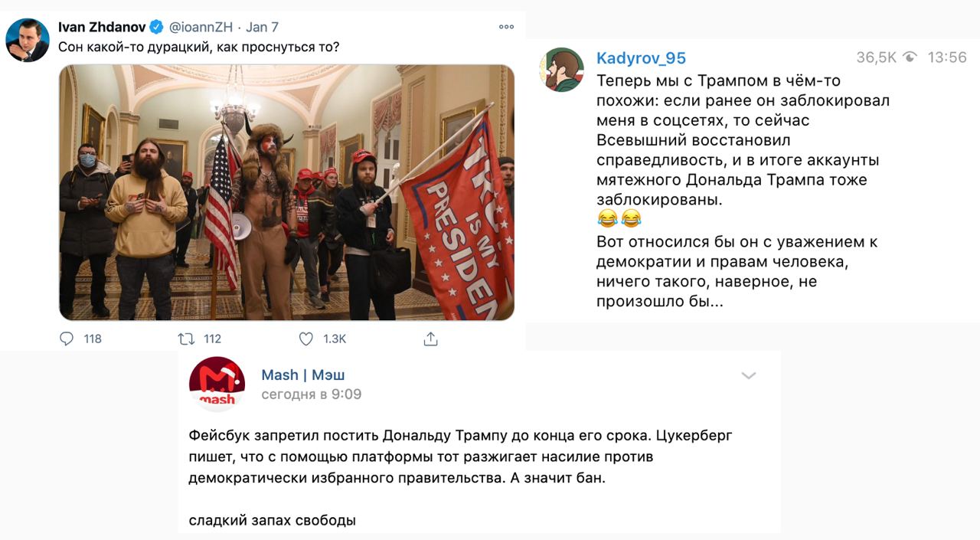Image resolution: width=980 pixels, height=540 pixels.
Task: Open the 'сегодня в 9:09' timestamp
Action: tap(312, 394)
